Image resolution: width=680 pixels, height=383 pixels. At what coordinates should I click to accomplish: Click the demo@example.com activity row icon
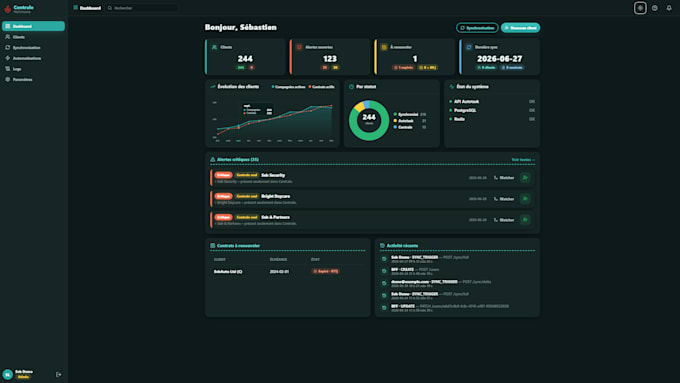tap(384, 283)
